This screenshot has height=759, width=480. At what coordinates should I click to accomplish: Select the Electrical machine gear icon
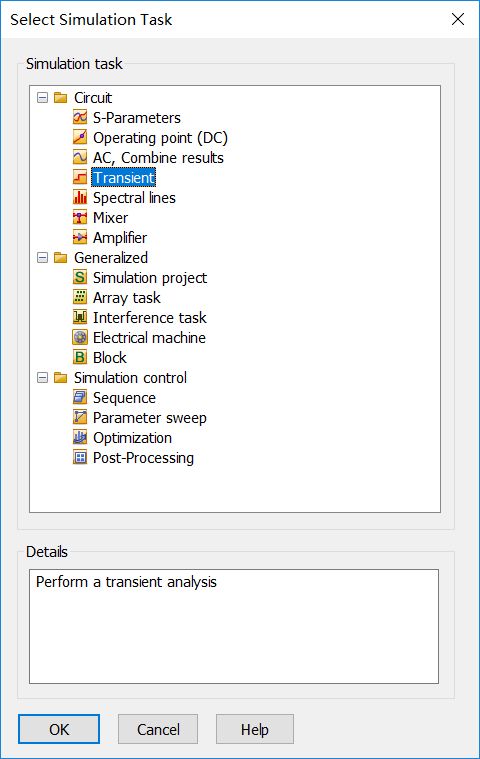coord(80,337)
